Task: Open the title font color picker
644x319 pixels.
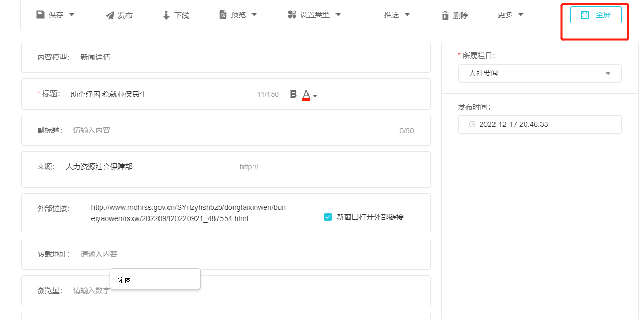Action: click(306, 95)
